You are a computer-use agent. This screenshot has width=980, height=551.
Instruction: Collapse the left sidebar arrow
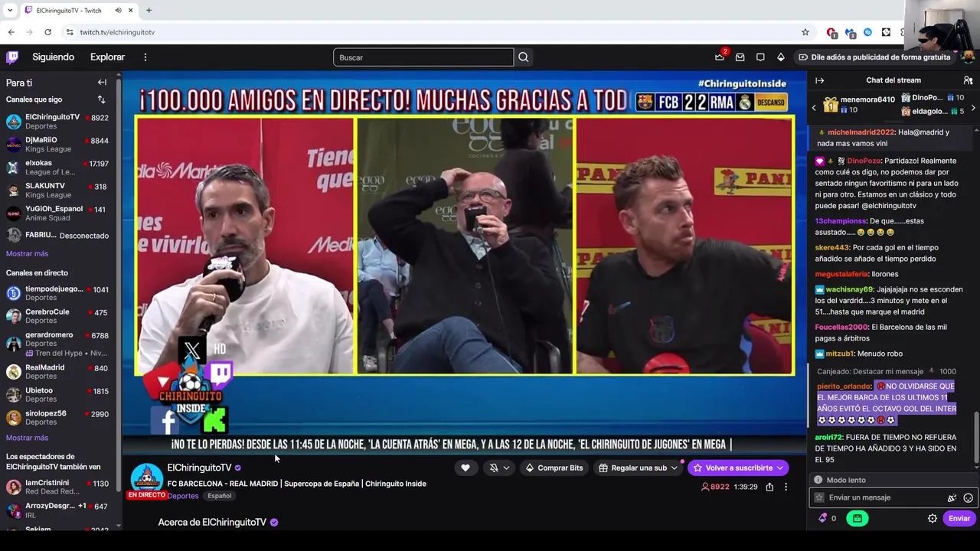[x=102, y=83]
